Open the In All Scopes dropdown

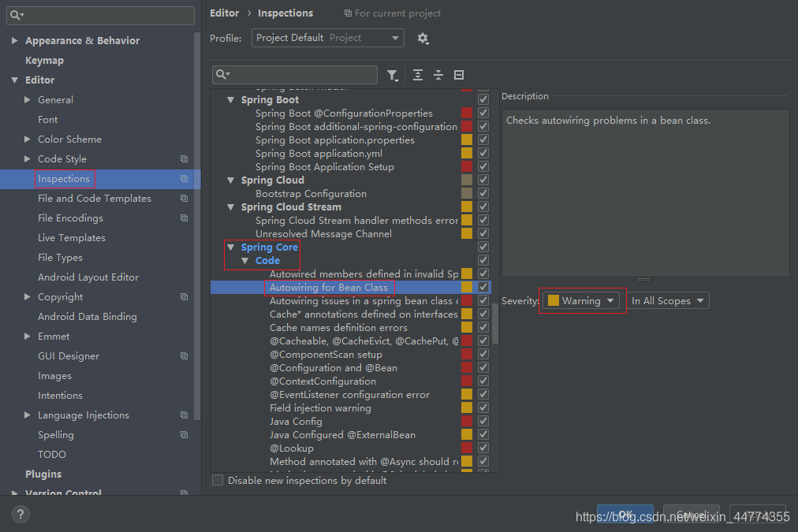(668, 300)
